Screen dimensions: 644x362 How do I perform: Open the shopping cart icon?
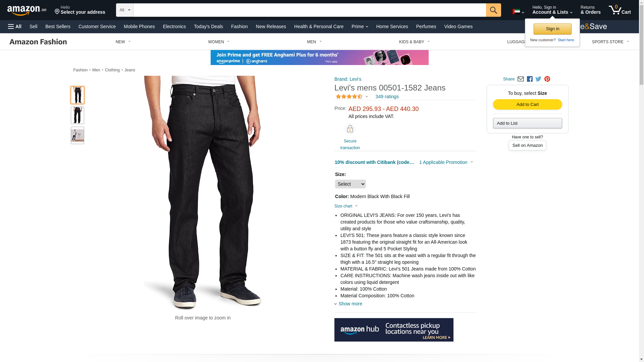(620, 10)
